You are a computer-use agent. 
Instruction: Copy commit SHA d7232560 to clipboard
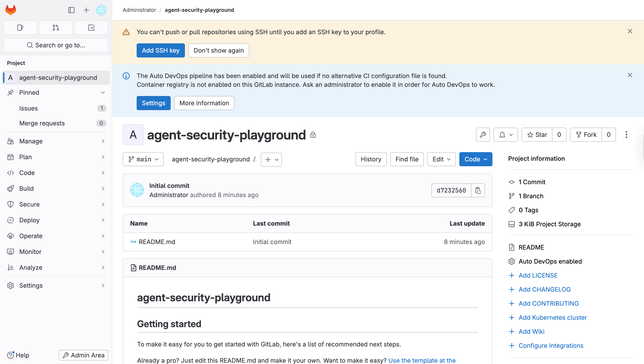coord(478,190)
